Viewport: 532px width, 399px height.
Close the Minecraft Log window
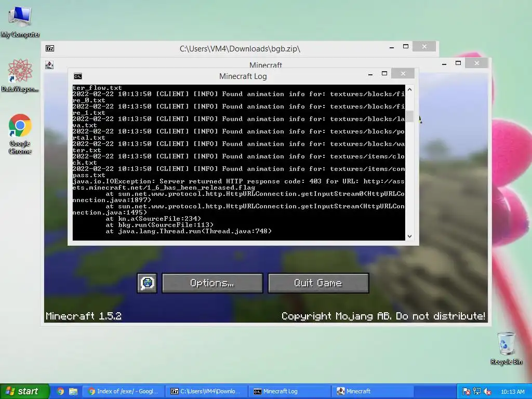(403, 73)
